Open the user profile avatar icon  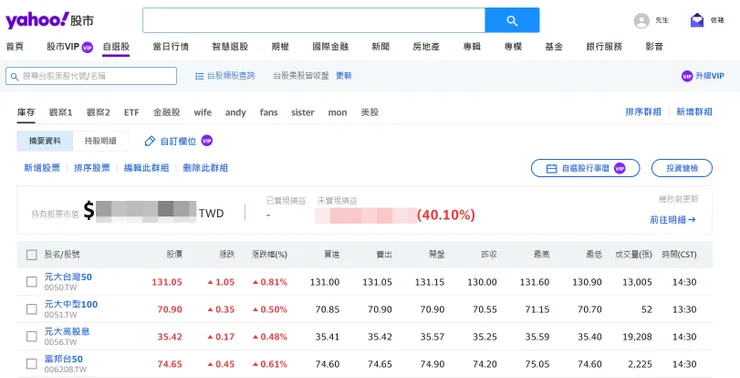(641, 21)
